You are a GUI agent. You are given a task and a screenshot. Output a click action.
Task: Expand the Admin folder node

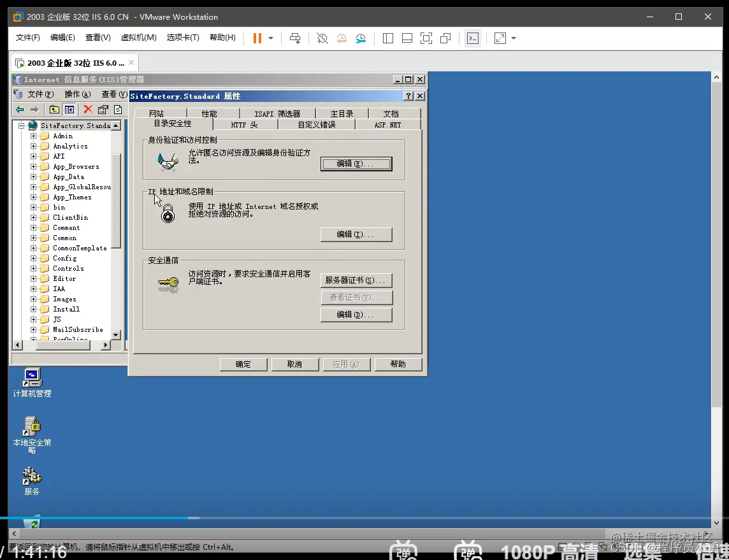[x=33, y=136]
